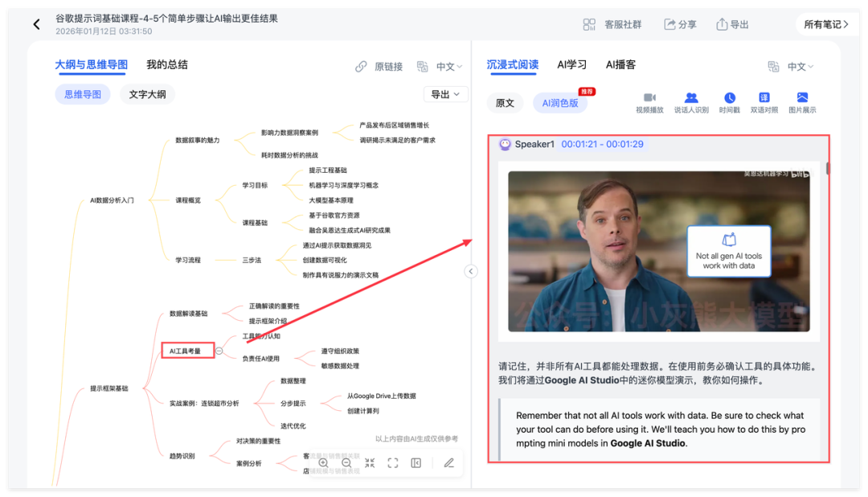Click the fit-to-screen collapse icon
Screen dimensions: 868x497
(371, 462)
